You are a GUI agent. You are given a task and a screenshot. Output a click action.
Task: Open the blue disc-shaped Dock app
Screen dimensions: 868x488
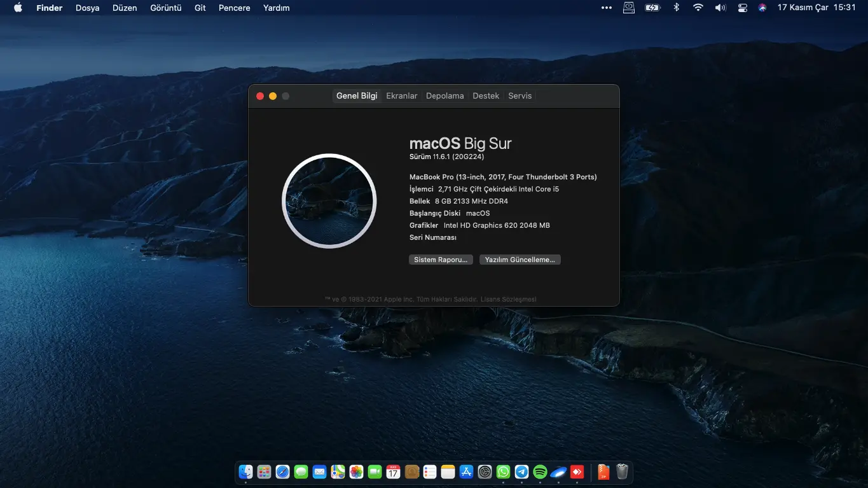(558, 472)
